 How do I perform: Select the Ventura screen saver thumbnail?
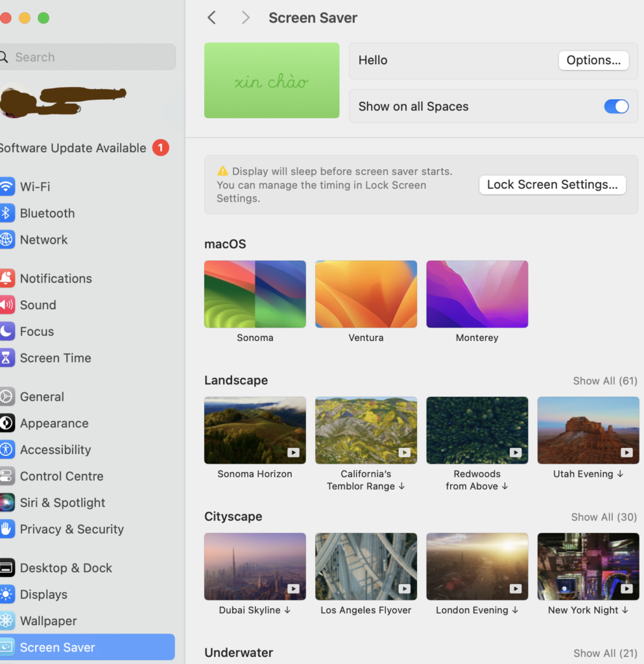366,294
